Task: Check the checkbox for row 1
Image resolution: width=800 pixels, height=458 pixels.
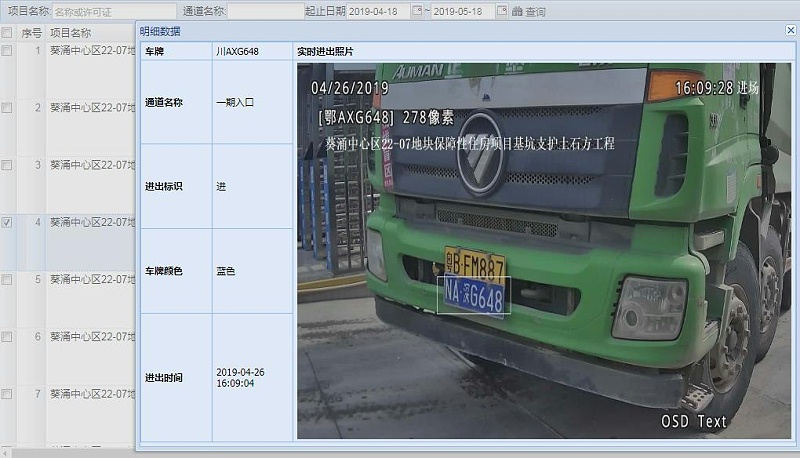Action: (x=7, y=50)
